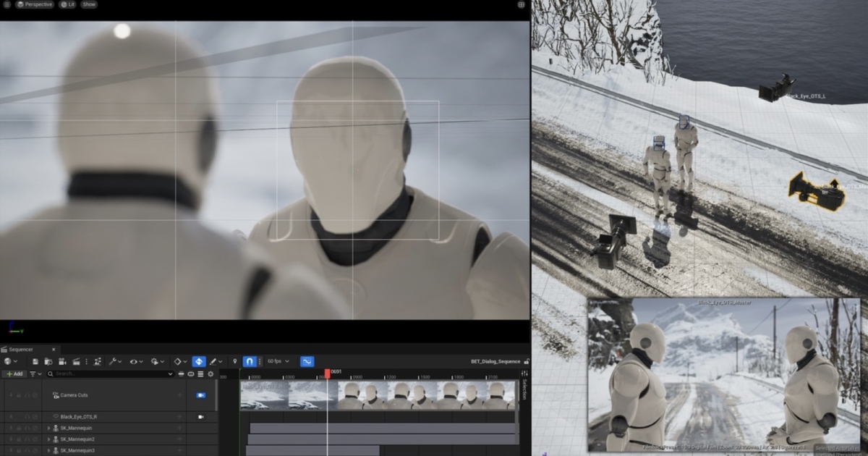Click the pin marker icon in Sequencer toolbar
The height and width of the screenshot is (456, 868).
235,361
